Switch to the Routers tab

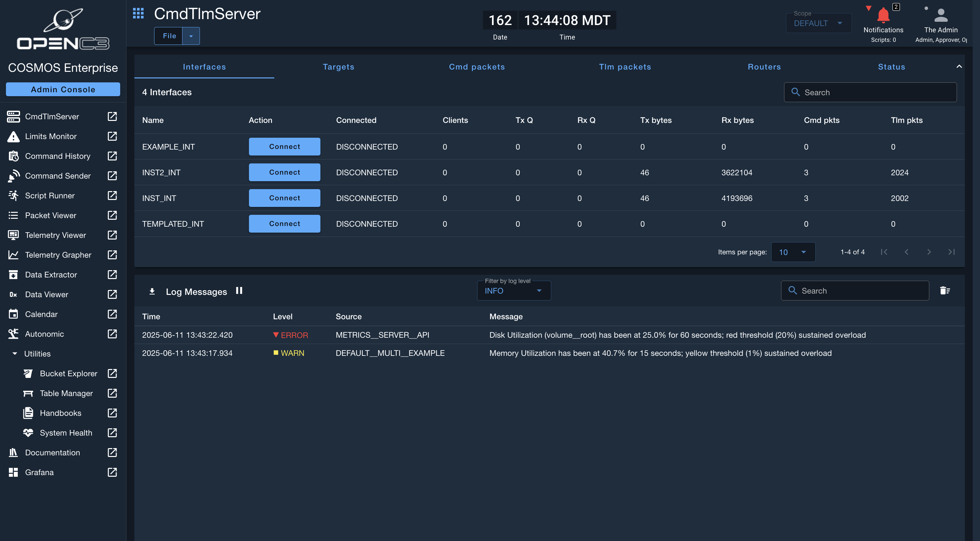click(764, 67)
